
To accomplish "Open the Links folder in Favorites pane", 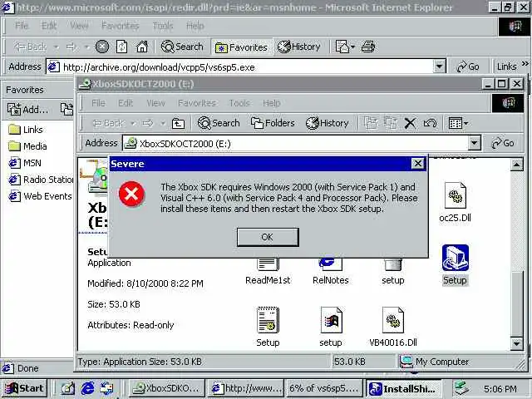I will [x=26, y=130].
